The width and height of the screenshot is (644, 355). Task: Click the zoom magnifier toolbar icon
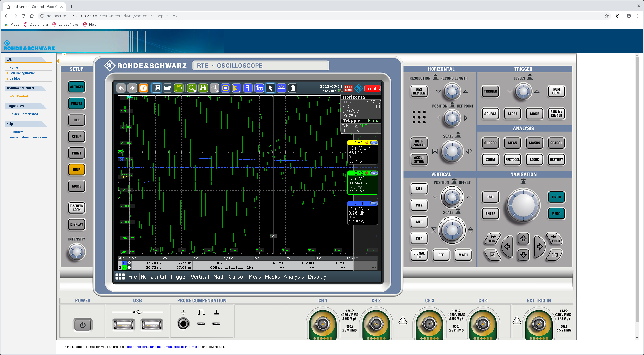click(192, 88)
